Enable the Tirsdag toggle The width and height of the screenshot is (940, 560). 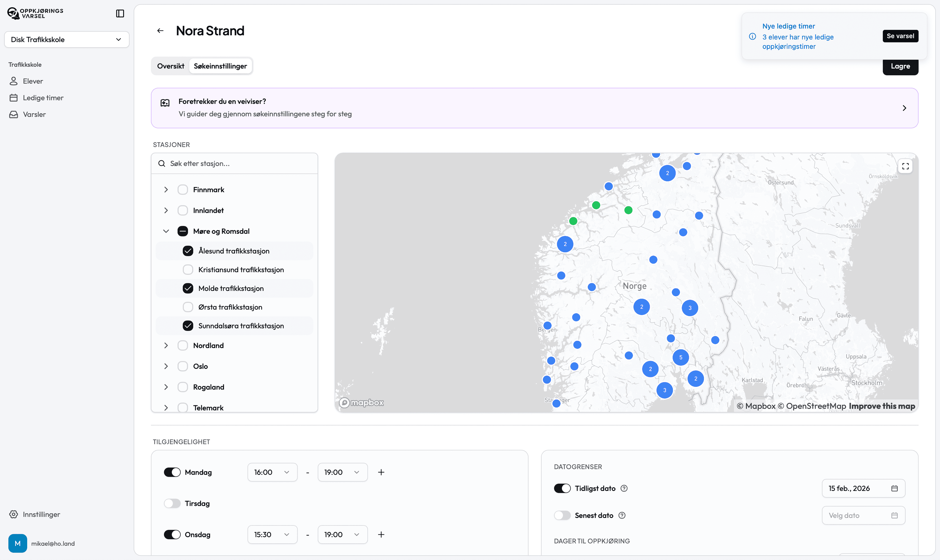(x=172, y=503)
